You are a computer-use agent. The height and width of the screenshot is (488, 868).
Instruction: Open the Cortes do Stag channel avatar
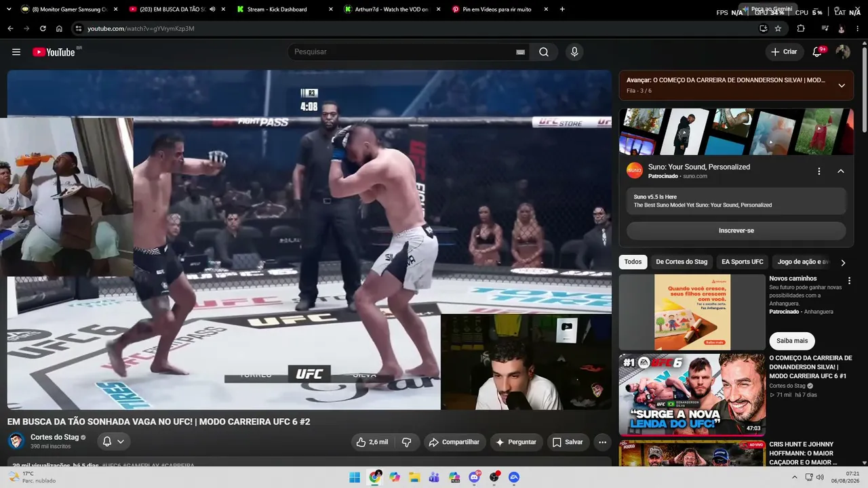coord(16,442)
